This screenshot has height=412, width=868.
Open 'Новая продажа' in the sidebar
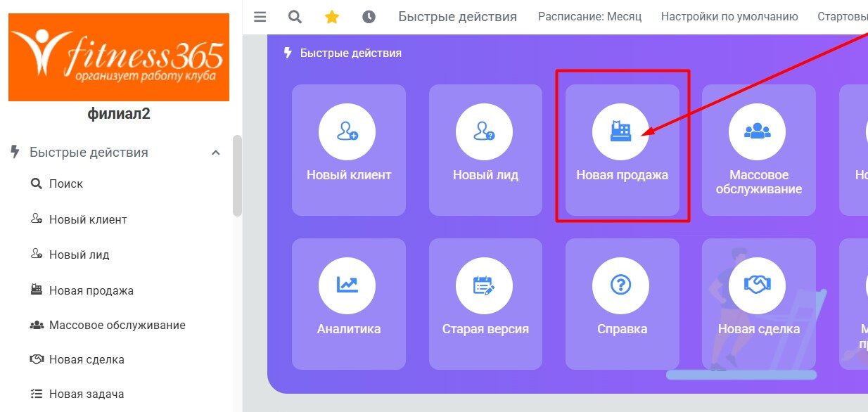pos(91,290)
